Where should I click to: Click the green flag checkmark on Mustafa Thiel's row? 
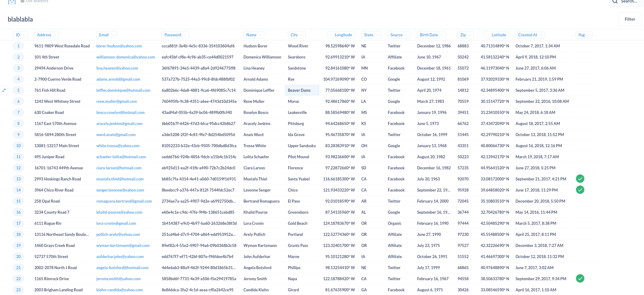pos(580,179)
